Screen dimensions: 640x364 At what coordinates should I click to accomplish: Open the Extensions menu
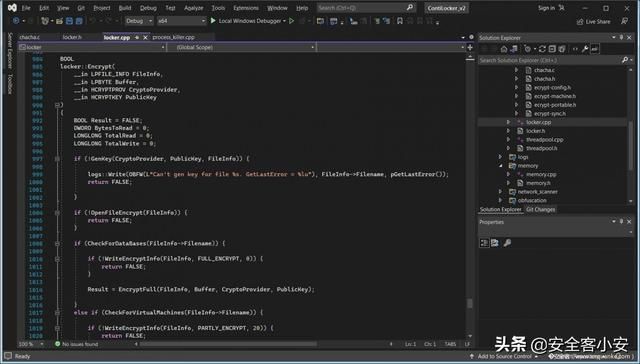click(x=246, y=8)
